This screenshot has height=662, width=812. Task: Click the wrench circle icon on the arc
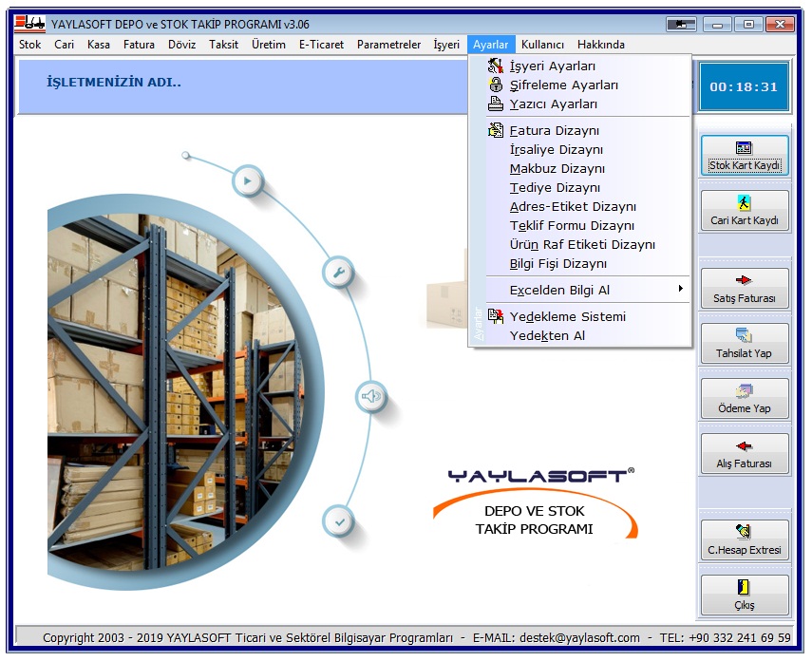coord(338,273)
